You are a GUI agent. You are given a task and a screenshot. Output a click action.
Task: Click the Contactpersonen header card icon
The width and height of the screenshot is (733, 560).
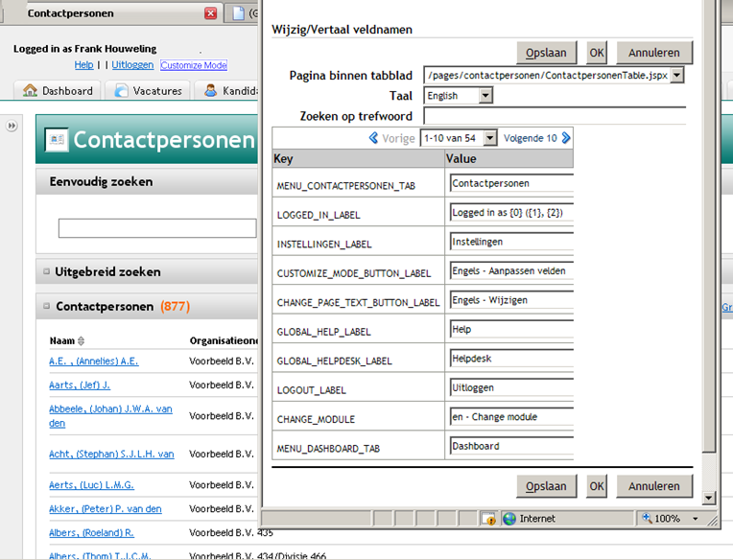[57, 140]
